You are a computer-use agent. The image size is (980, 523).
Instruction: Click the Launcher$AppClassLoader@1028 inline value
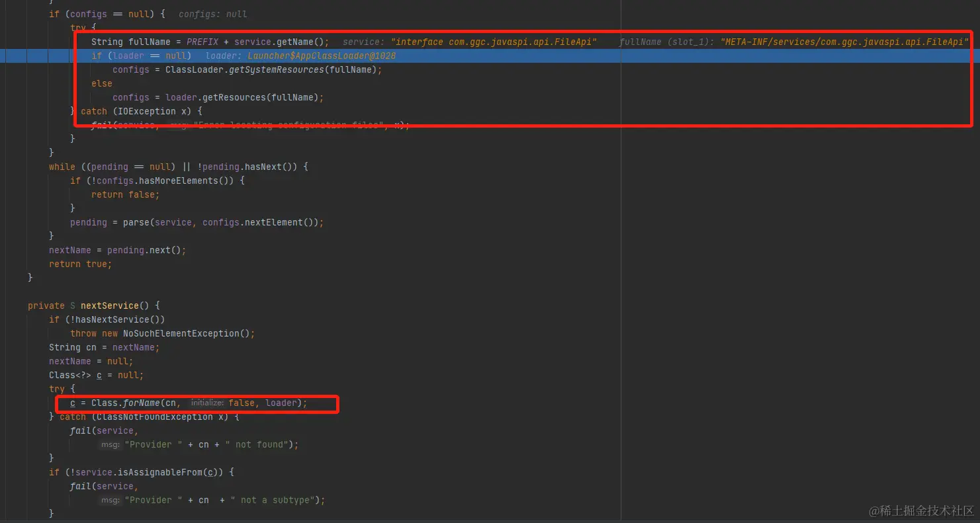click(322, 56)
